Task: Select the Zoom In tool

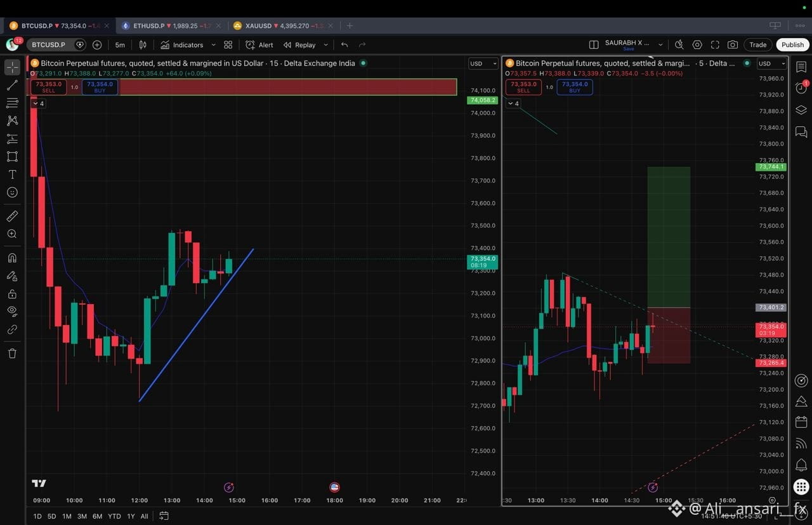Action: pyautogui.click(x=12, y=234)
